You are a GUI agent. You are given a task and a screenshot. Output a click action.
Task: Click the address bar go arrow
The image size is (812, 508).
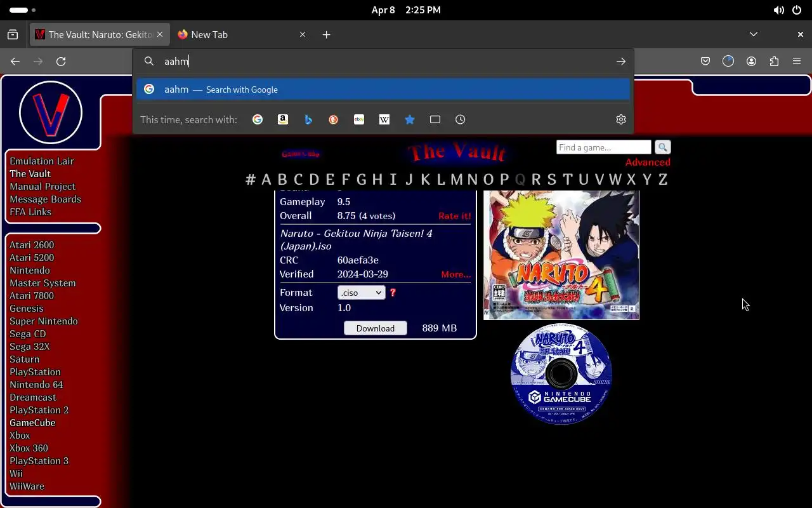coord(621,61)
